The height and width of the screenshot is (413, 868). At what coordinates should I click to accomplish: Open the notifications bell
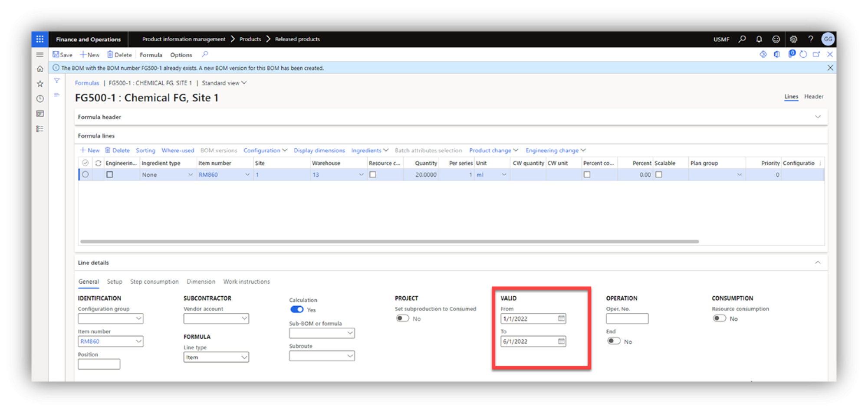pyautogui.click(x=759, y=39)
